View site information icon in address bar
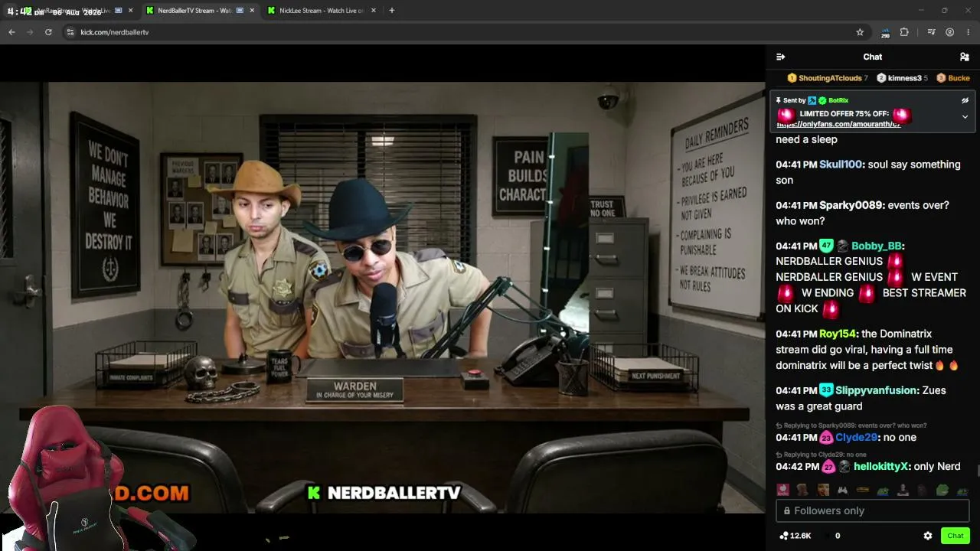Viewport: 980px width, 551px height. [x=70, y=32]
